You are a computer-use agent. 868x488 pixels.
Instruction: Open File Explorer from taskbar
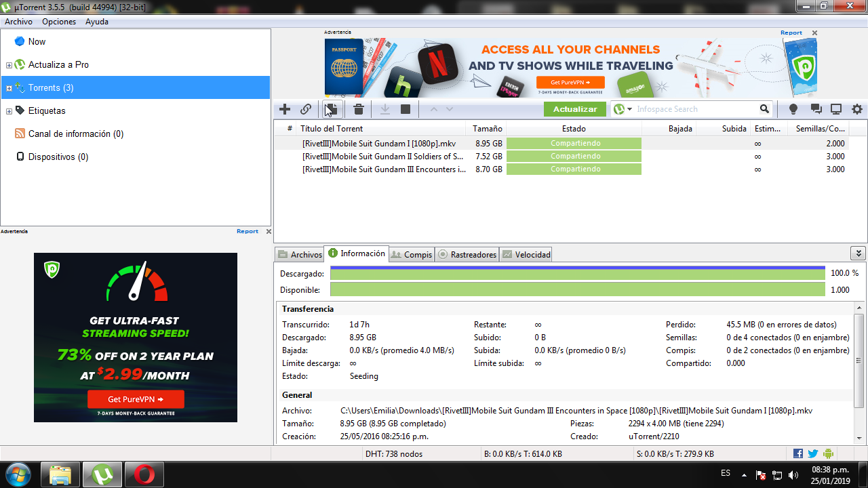(60, 474)
